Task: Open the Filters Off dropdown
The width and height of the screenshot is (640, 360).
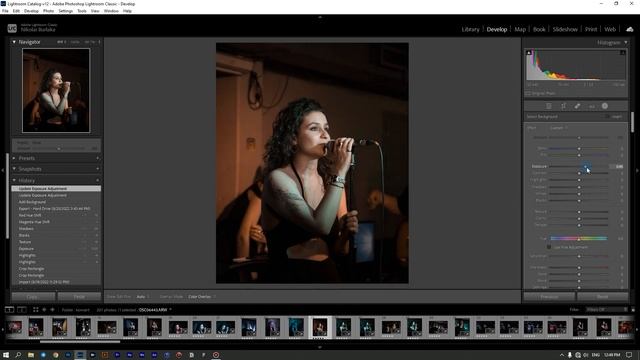Action: pyautogui.click(x=606, y=310)
